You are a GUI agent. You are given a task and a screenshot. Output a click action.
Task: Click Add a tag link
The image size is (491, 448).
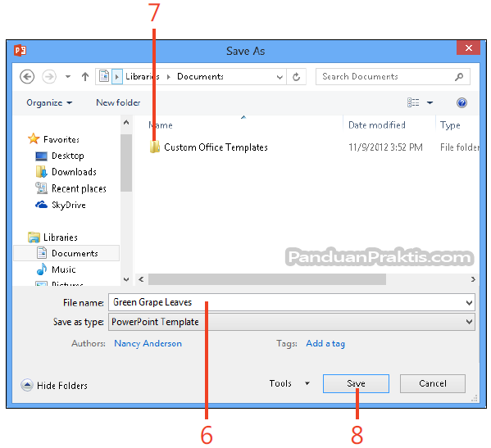click(x=325, y=343)
